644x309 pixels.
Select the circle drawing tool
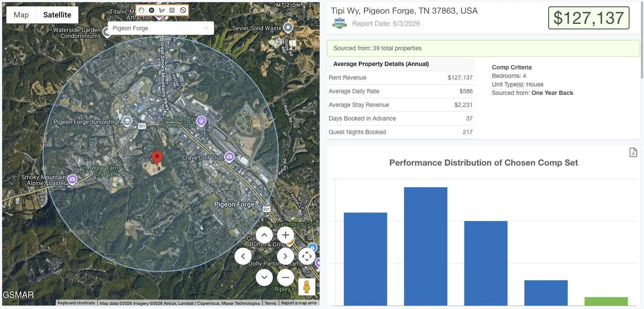pyautogui.click(x=152, y=10)
